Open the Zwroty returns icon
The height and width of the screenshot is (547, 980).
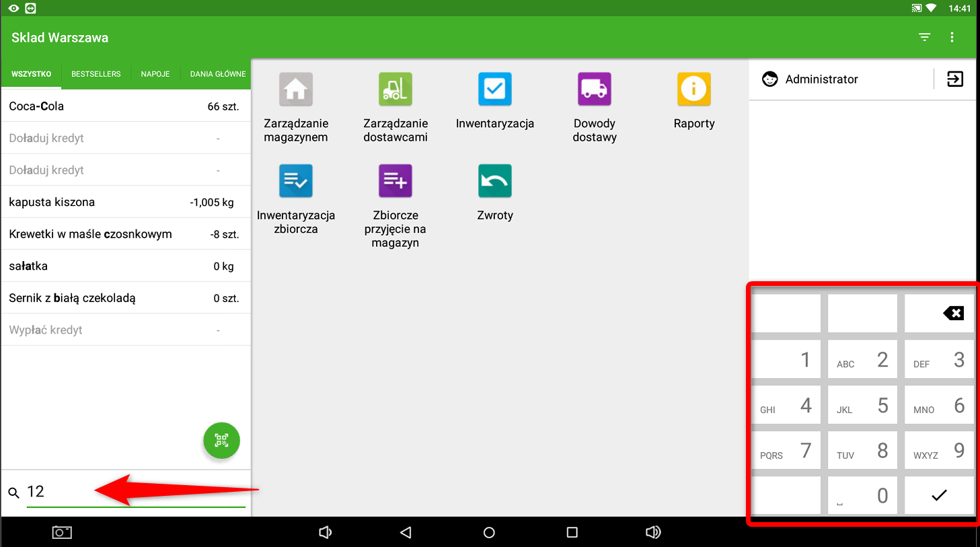click(494, 181)
